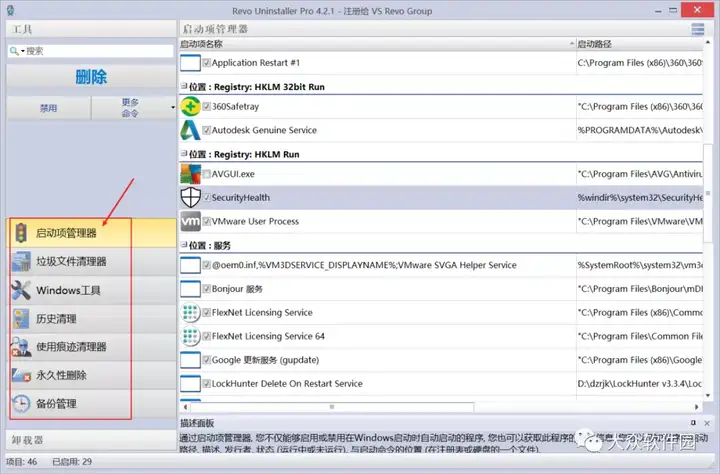Click the horizontal scrollbar thumb
The height and width of the screenshot is (474, 720).
332,407
